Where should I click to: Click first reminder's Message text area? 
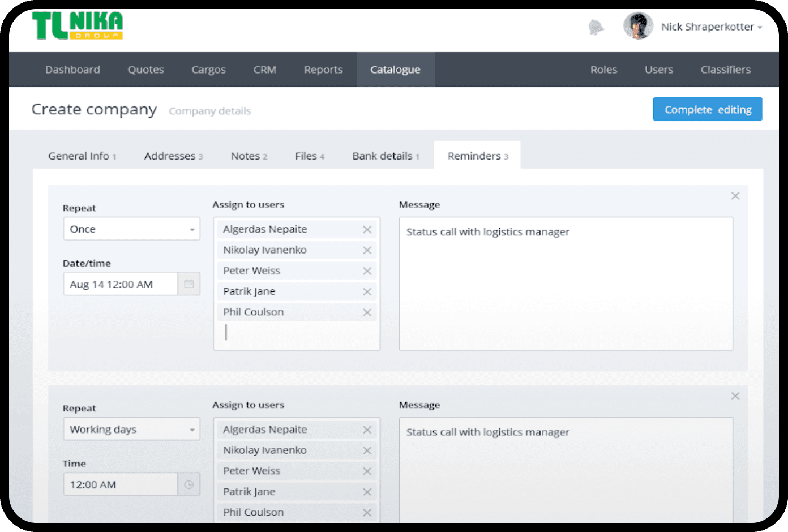click(566, 284)
